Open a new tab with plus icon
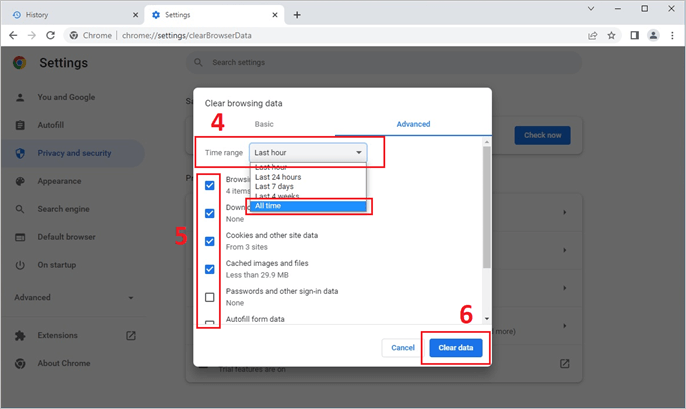The height and width of the screenshot is (409, 686). (297, 15)
